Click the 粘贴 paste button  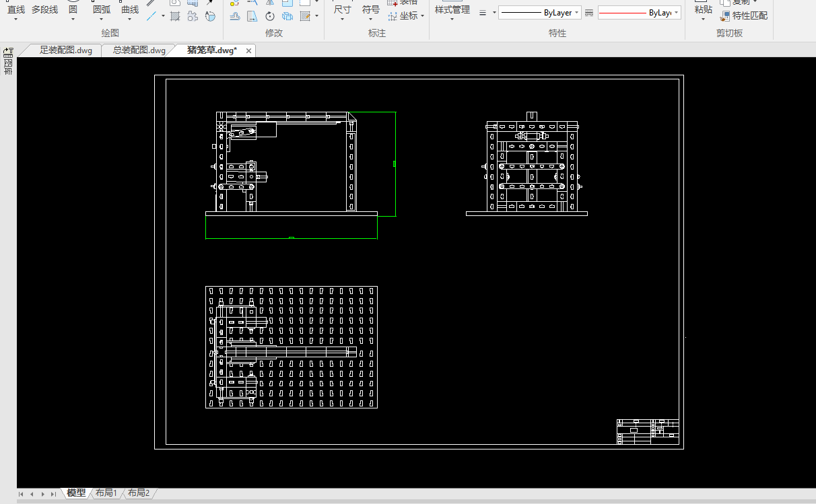[703, 9]
